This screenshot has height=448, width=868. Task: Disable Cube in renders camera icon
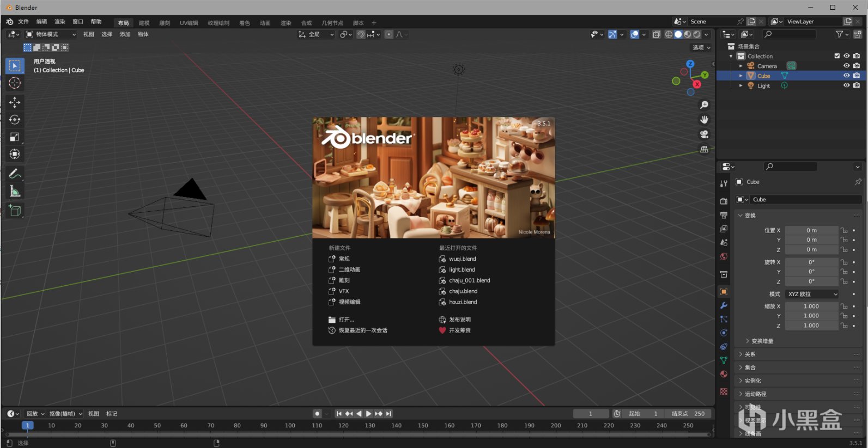coord(857,76)
